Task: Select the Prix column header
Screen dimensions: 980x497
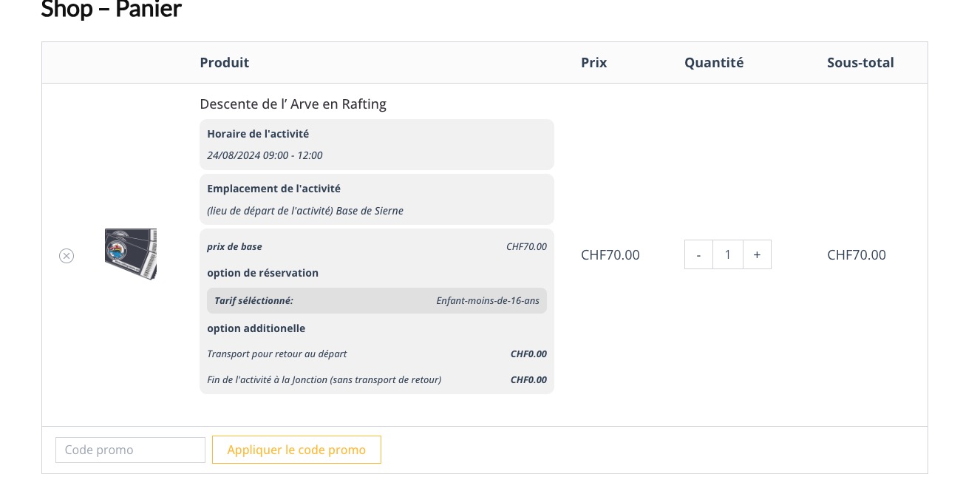Action: pos(594,63)
